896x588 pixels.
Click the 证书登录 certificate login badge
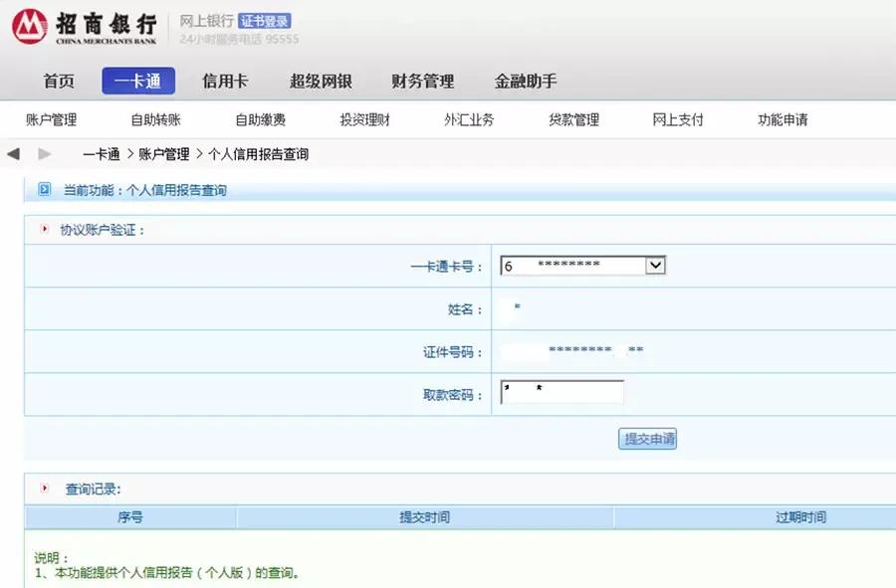pyautogui.click(x=265, y=19)
